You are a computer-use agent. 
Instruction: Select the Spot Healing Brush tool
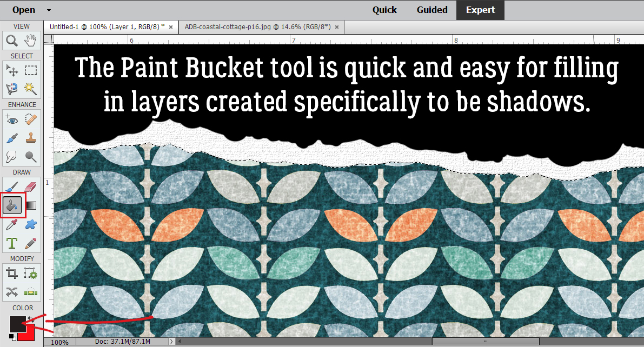(31, 120)
